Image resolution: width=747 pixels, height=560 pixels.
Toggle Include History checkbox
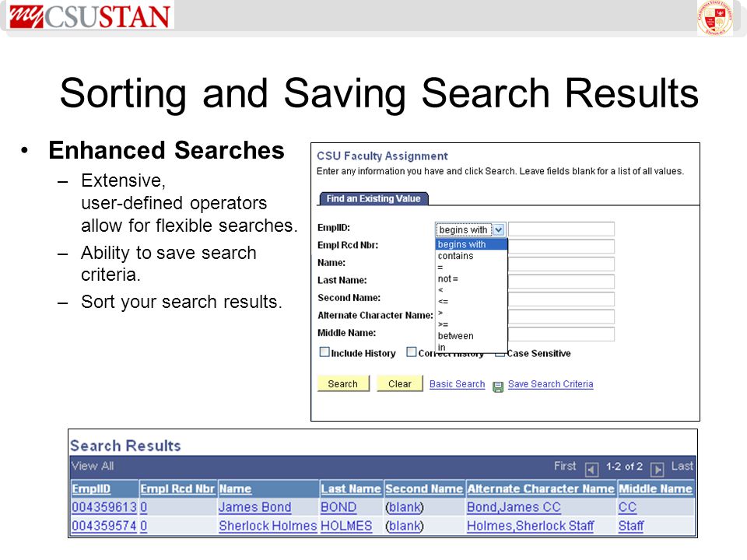324,352
